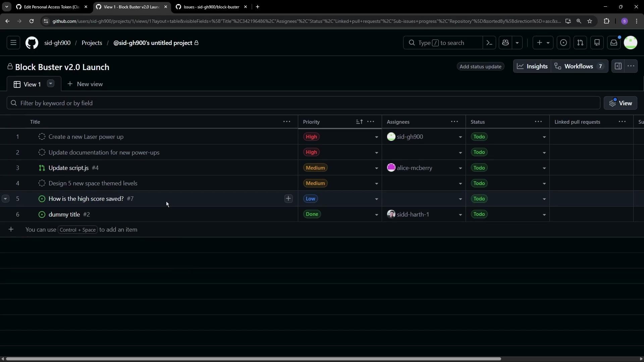Click the Medium priority label in row 4
Screen dimensions: 644x362
[x=315, y=183]
